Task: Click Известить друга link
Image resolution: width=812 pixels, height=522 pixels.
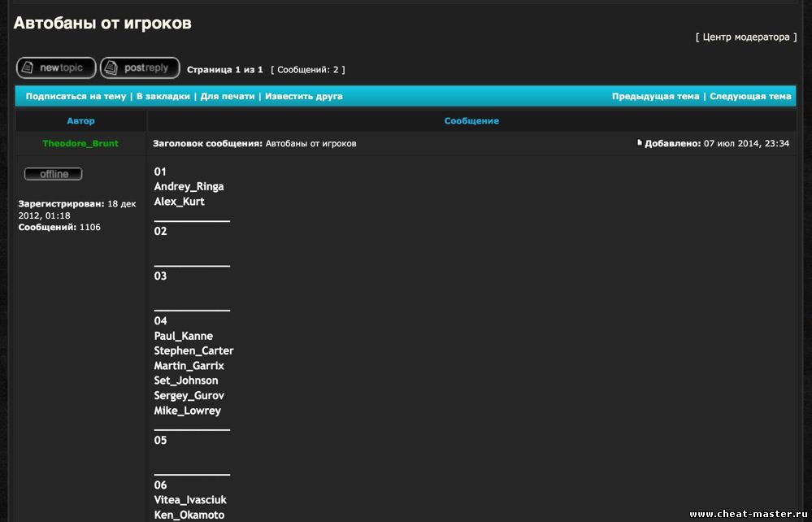Action: (303, 96)
